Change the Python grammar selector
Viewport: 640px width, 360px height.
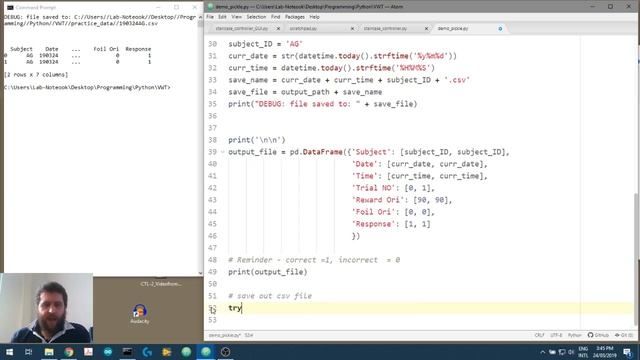point(574,335)
